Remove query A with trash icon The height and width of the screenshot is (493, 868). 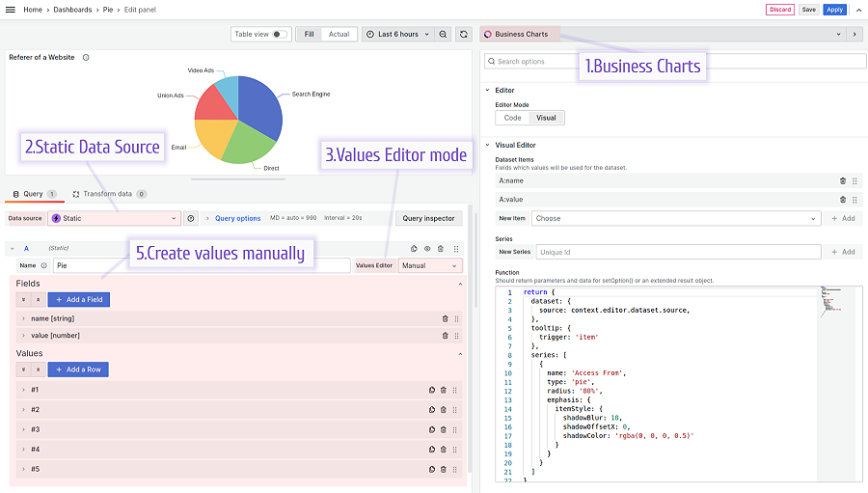click(x=440, y=249)
